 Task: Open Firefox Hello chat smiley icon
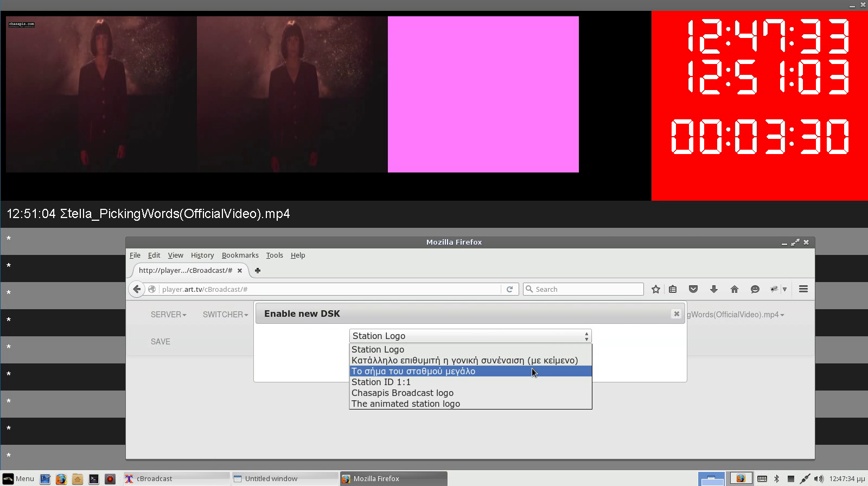click(755, 289)
